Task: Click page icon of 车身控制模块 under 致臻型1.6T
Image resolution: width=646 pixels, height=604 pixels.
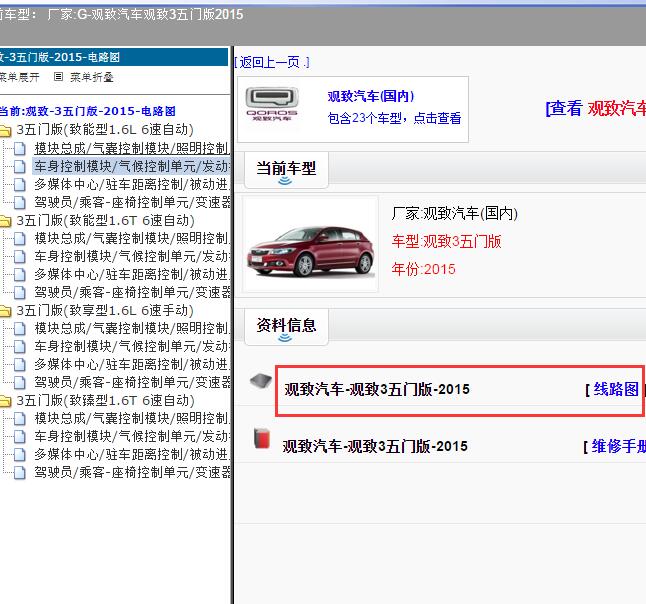Action: point(19,436)
